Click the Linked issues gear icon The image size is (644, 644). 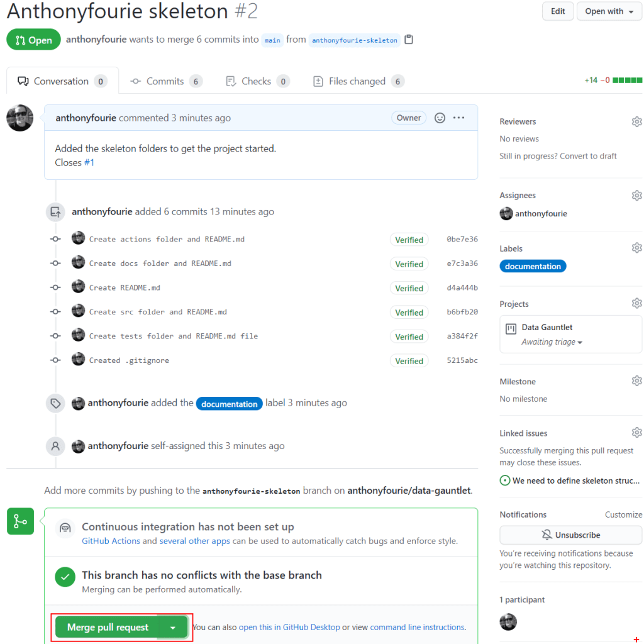(x=636, y=433)
